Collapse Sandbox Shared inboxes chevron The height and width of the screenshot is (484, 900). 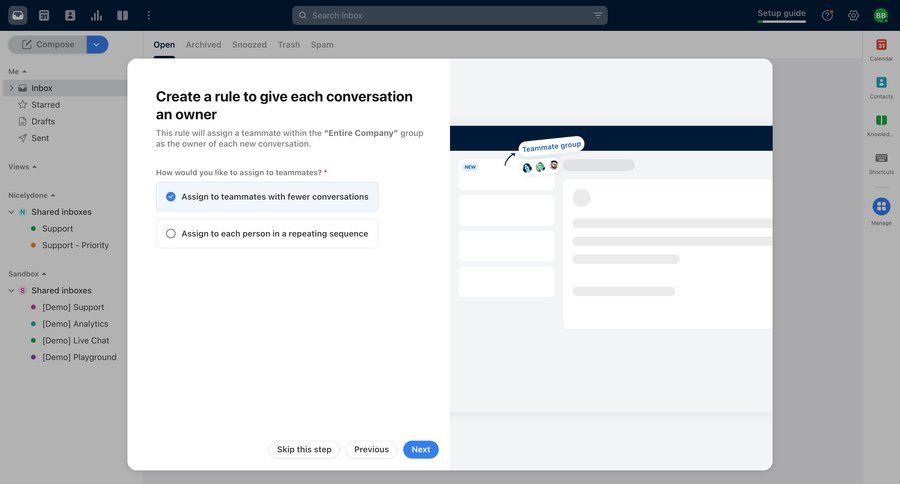[x=11, y=291]
